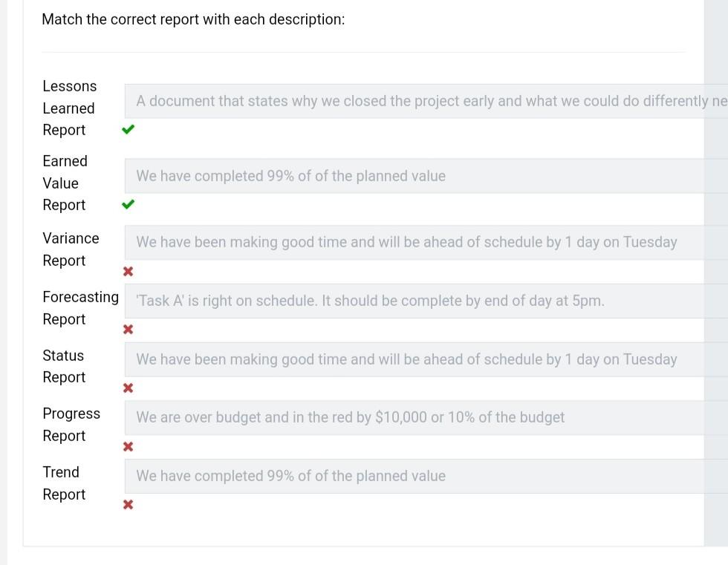Screen dimensions: 728x565
Task: Click the over budget answer for Progress Report
Action: pyautogui.click(x=349, y=417)
